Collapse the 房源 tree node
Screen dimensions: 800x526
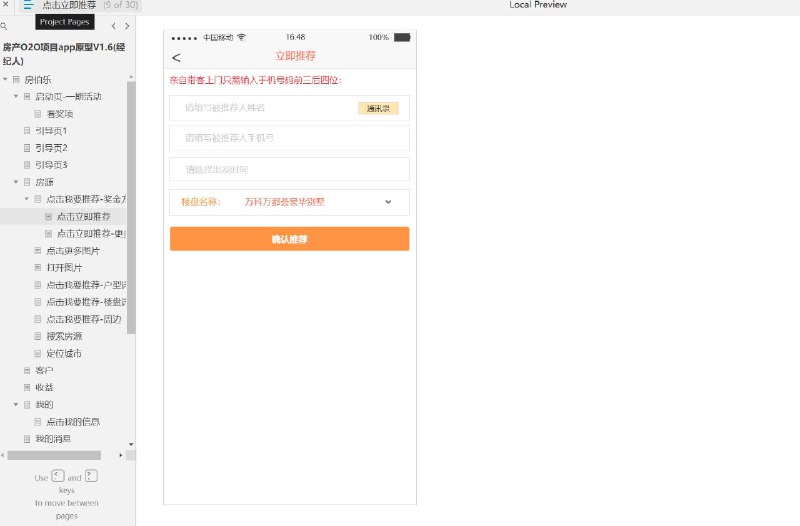(x=16, y=182)
